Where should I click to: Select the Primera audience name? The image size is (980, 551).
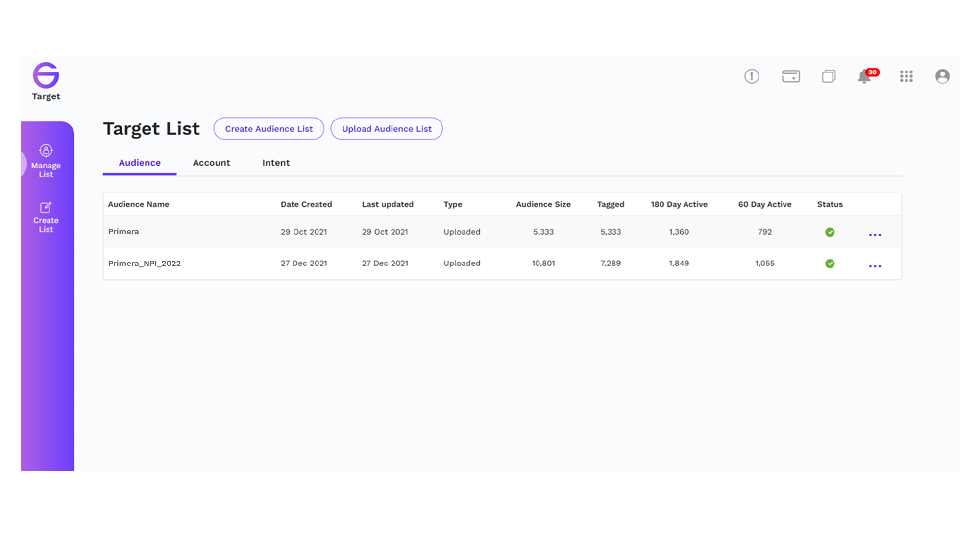point(123,232)
